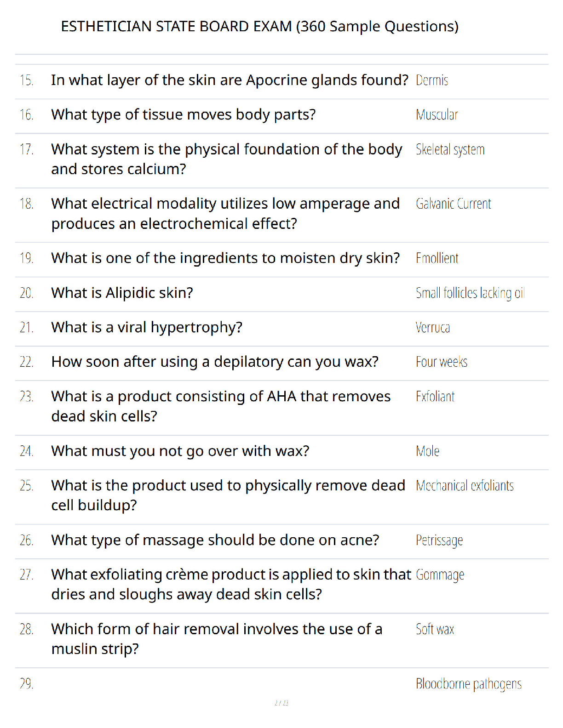
Task: Select the question about tissue moving body parts
Action: [x=184, y=114]
